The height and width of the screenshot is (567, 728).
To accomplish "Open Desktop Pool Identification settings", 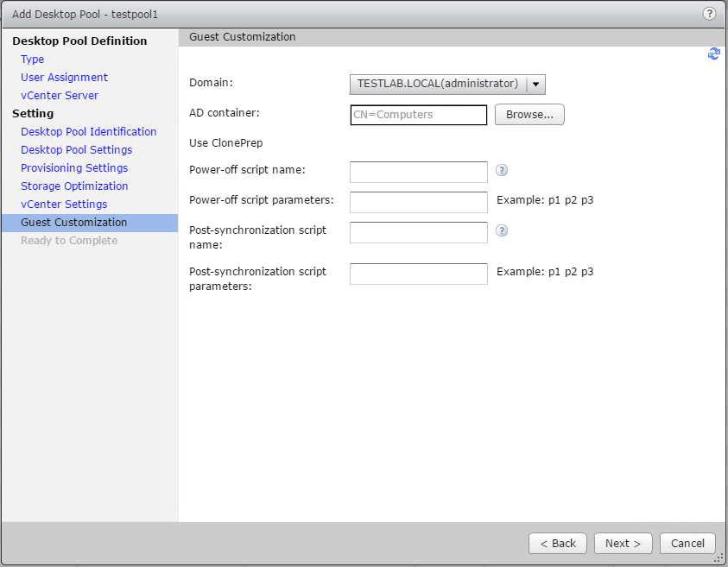I will point(89,132).
